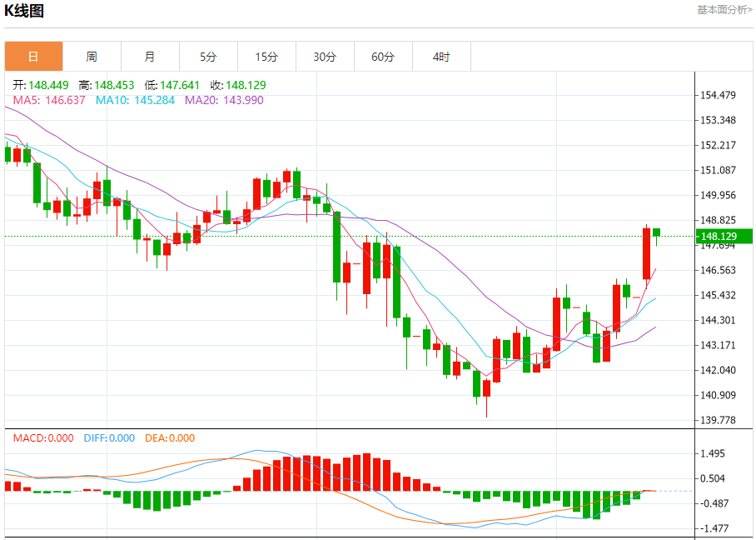Viewport: 756px width, 540px height.
Task: Click the DEA:0.000 indicator label
Action: pos(170,438)
